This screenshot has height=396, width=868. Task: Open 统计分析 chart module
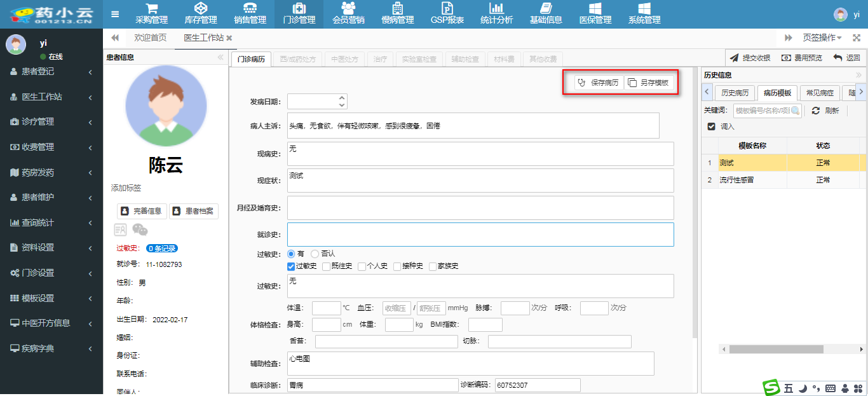coord(496,14)
